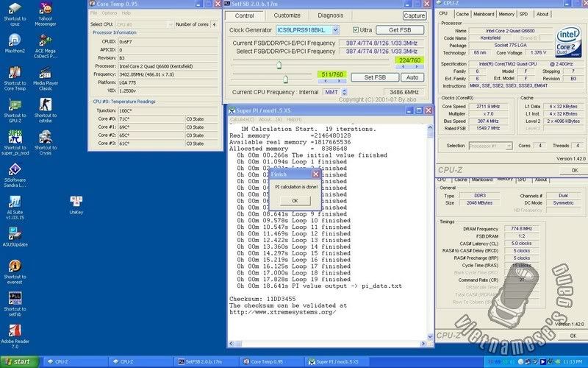This screenshot has height=368, width=588.
Task: Open the Yahoo! Messenger desktop icon
Action: [46, 14]
